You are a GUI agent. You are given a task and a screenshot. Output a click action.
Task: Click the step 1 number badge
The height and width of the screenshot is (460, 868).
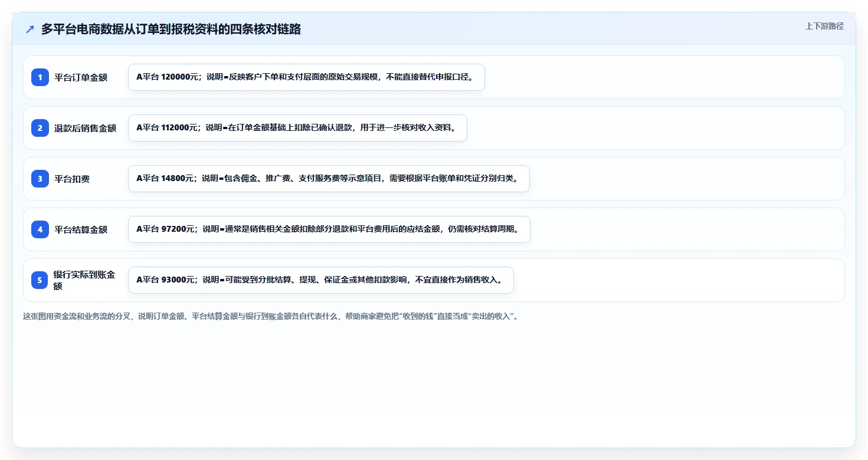(40, 77)
